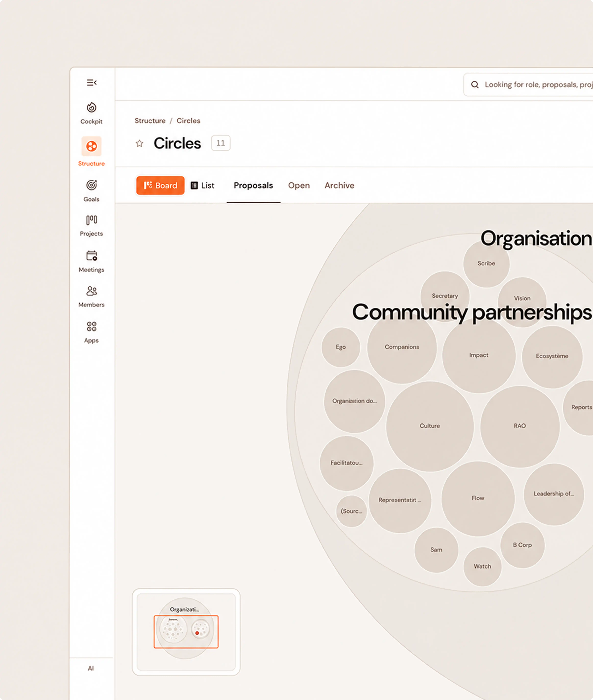
Task: Open the Apps section
Action: tap(91, 332)
